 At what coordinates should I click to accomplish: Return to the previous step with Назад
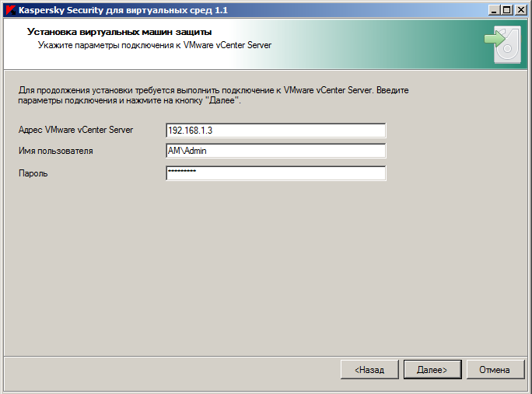369,370
